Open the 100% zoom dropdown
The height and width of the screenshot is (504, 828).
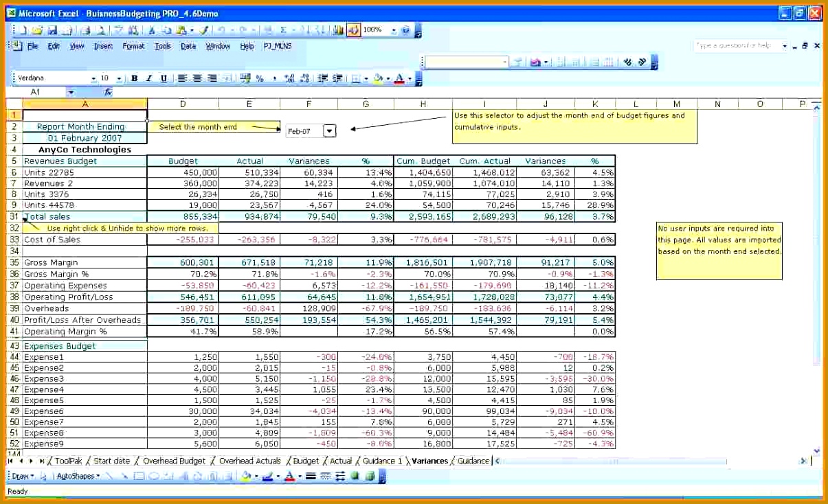coord(394,30)
